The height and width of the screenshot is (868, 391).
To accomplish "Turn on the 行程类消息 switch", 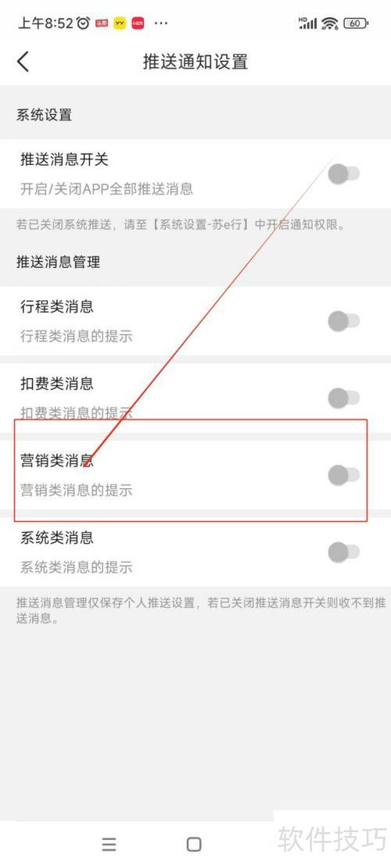I will click(343, 321).
